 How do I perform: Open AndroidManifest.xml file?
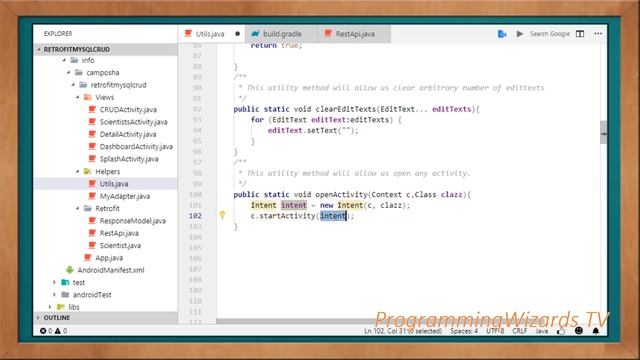(111, 270)
